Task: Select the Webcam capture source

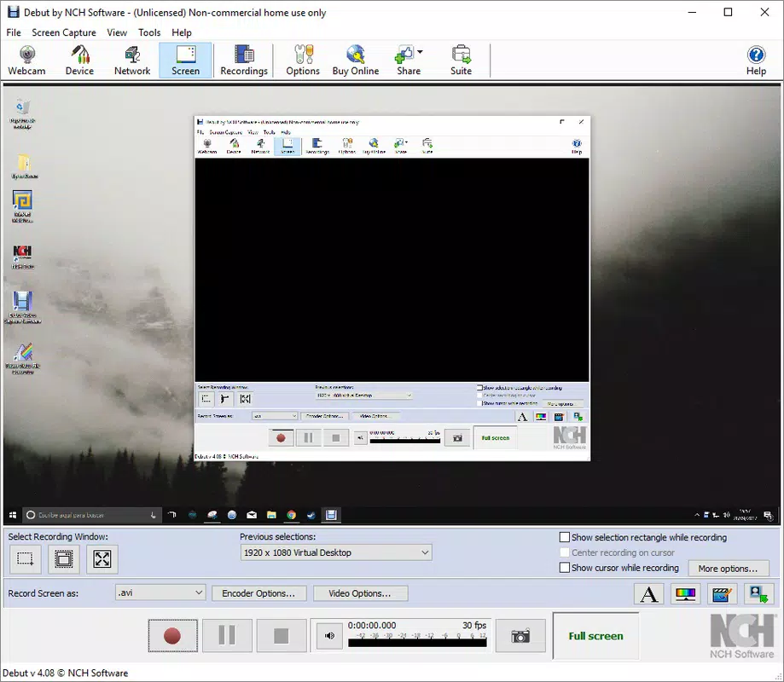Action: point(26,61)
